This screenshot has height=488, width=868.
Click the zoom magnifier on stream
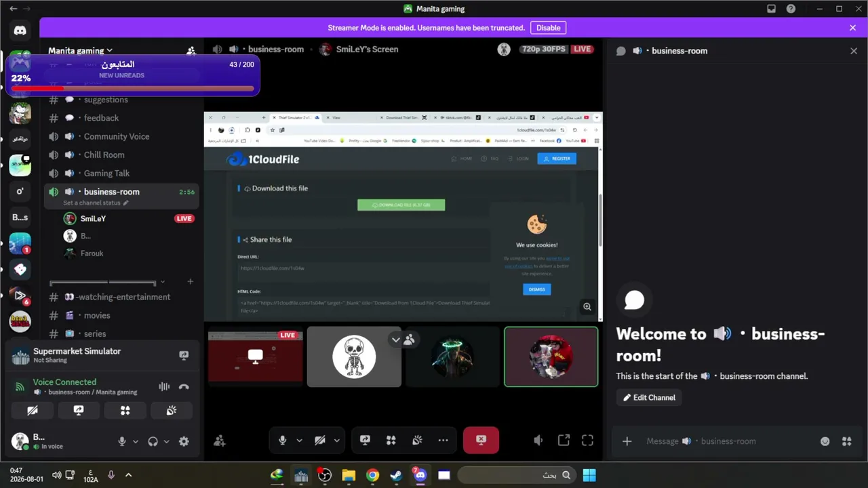[587, 307]
